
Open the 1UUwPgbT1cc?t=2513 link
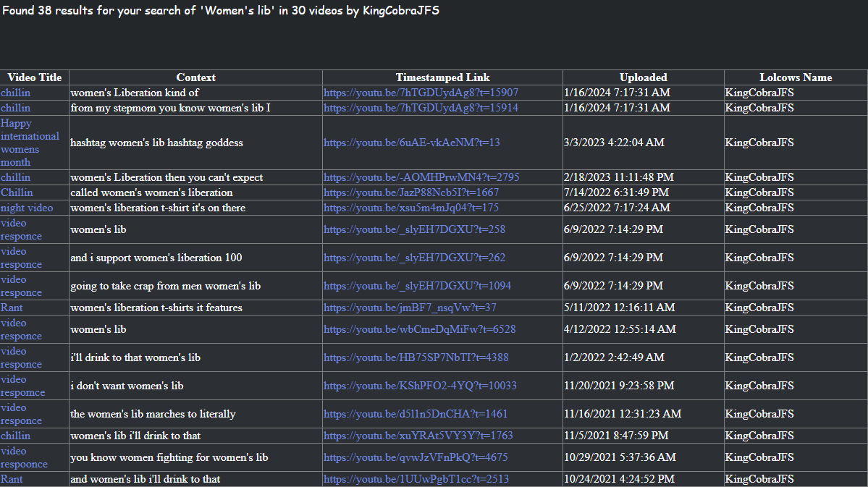coord(416,479)
